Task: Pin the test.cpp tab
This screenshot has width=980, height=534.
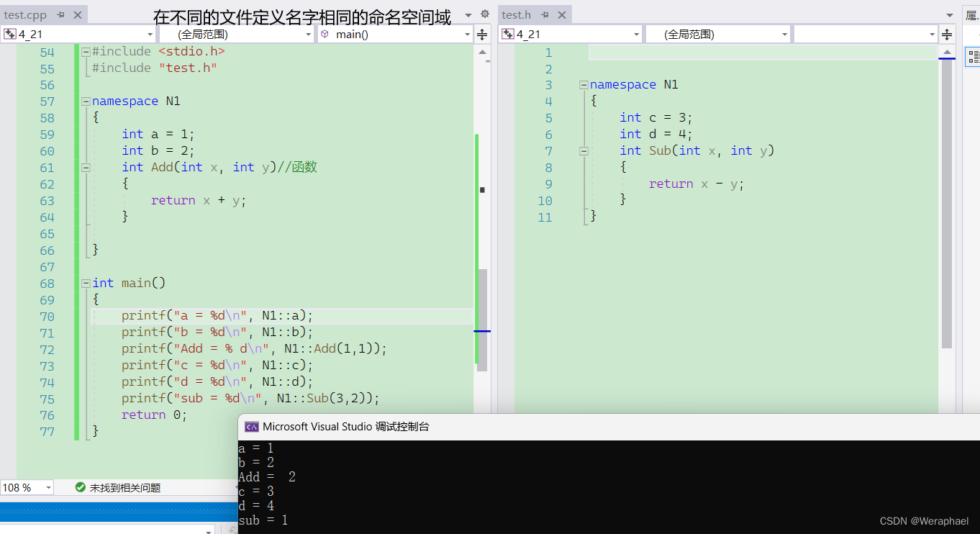Action: click(x=61, y=14)
